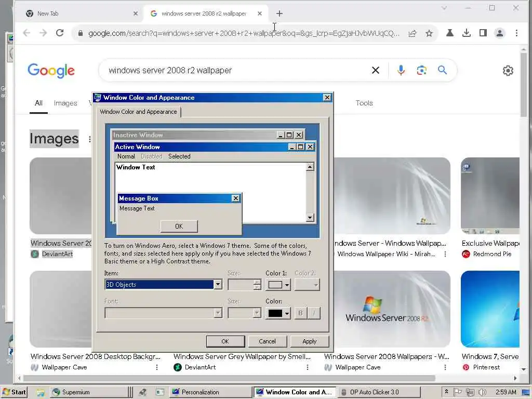Screen dimensions: 532x399
Task: Click the Google search text field
Action: click(x=234, y=70)
